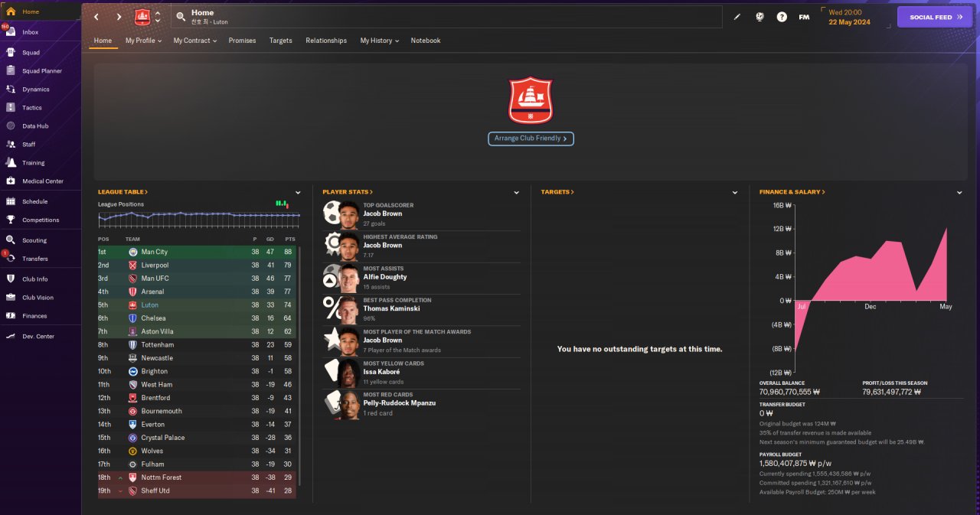Viewport: 980px width, 515px height.
Task: Click the date display 22 May 2024
Action: 851,21
